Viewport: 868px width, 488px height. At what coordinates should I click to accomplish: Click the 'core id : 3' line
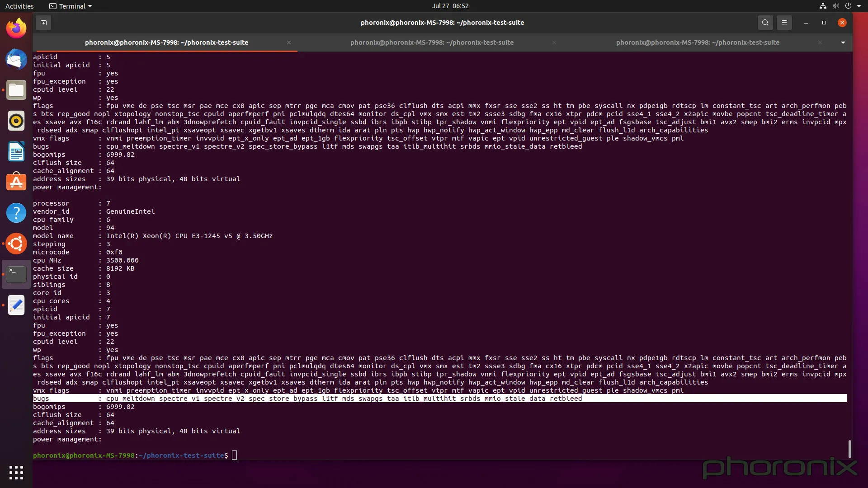coord(71,293)
